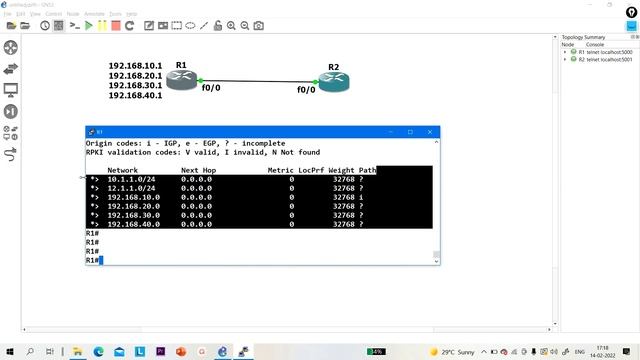Open the View menu
This screenshot has height=360, width=640.
pyautogui.click(x=35, y=14)
